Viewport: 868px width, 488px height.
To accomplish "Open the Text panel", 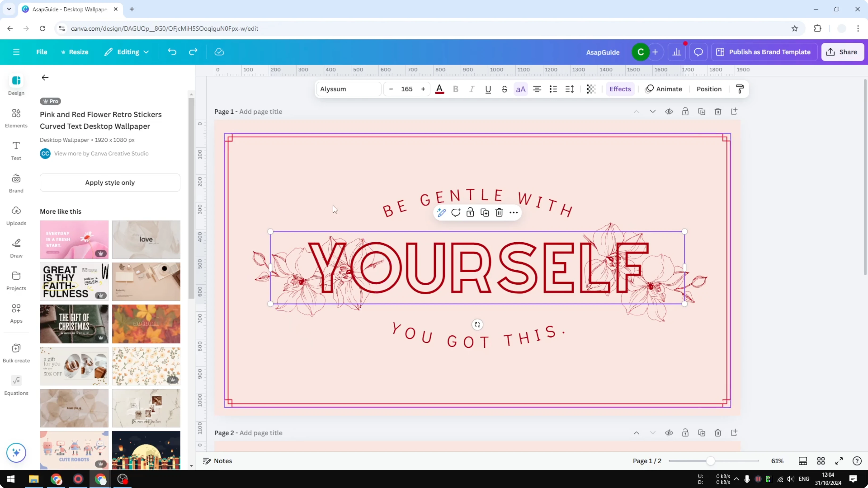I will tap(16, 151).
